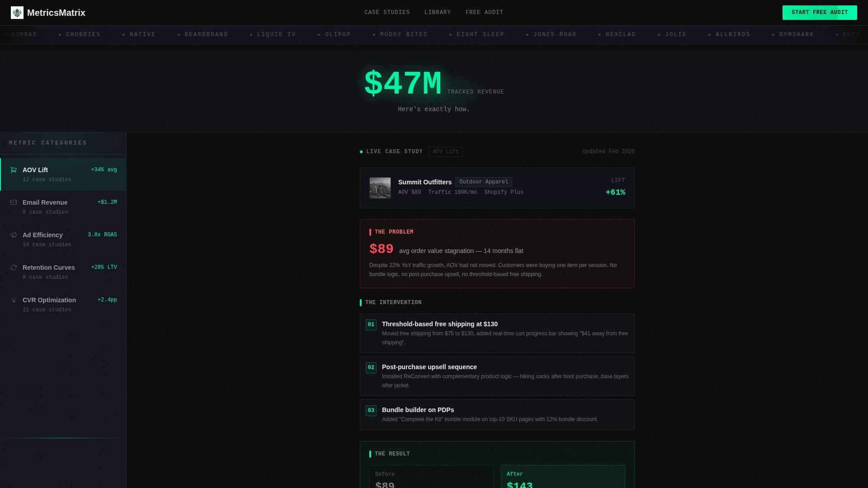The width and height of the screenshot is (868, 488).
Task: Click the +28% LTV stat
Action: point(104,267)
